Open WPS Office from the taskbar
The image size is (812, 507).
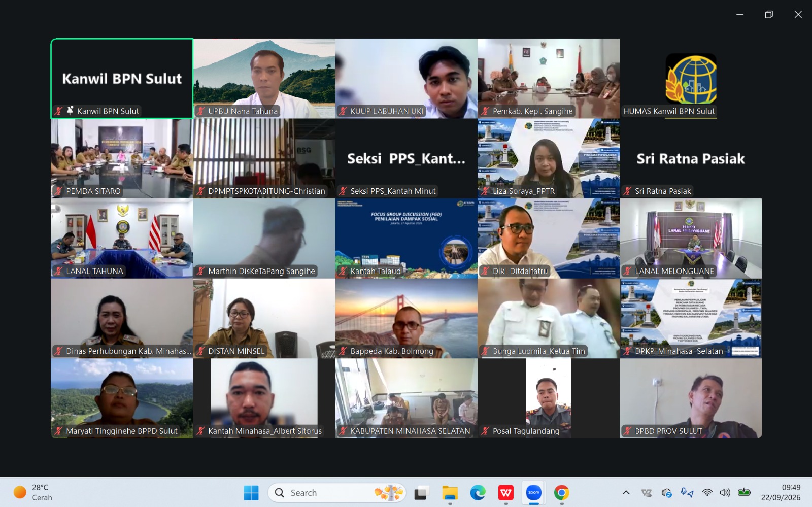[x=505, y=493]
